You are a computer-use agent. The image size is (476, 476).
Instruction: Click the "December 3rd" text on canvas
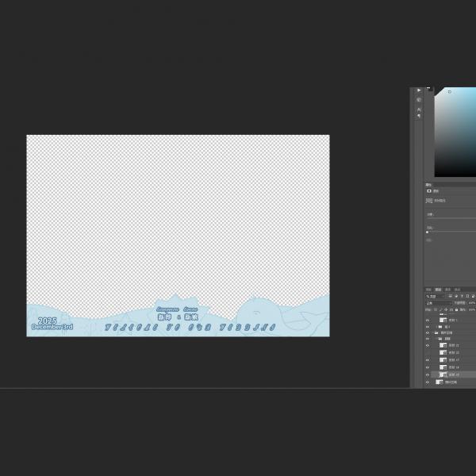52,327
